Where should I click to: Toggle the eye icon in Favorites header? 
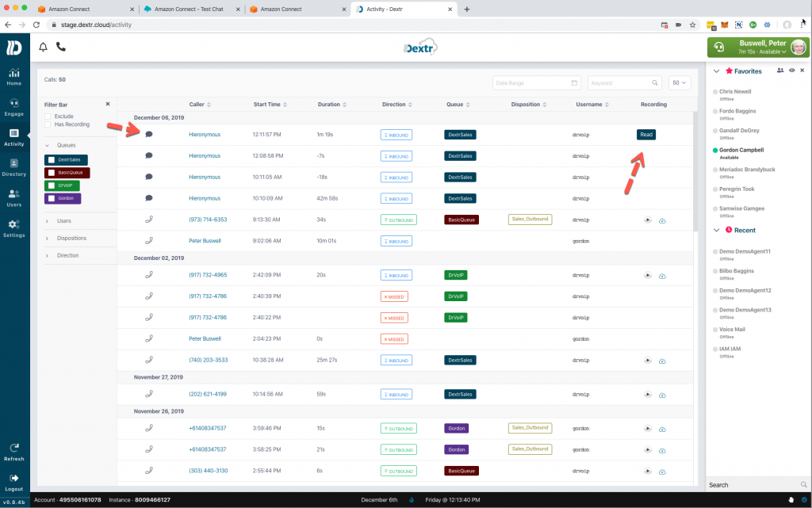[792, 71]
